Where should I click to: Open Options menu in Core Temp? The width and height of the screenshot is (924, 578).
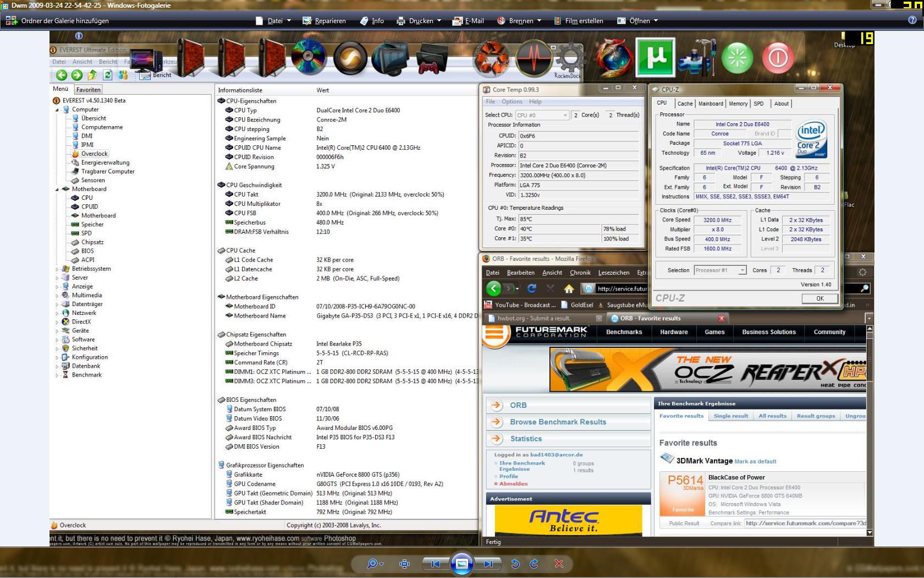(512, 102)
